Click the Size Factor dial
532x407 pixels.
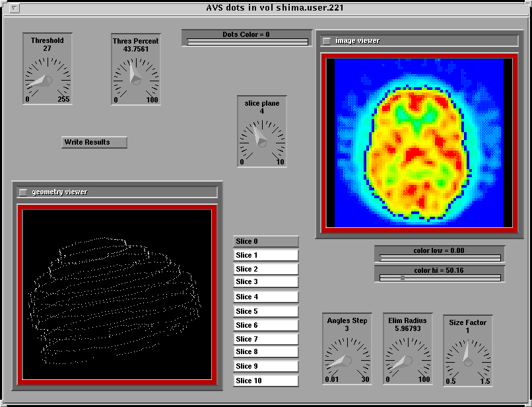coord(467,361)
